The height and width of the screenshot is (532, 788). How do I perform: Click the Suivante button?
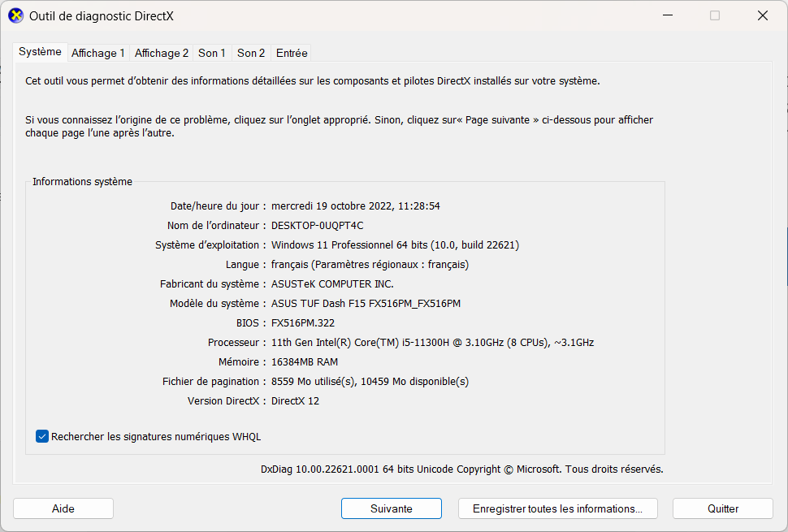[x=392, y=509]
